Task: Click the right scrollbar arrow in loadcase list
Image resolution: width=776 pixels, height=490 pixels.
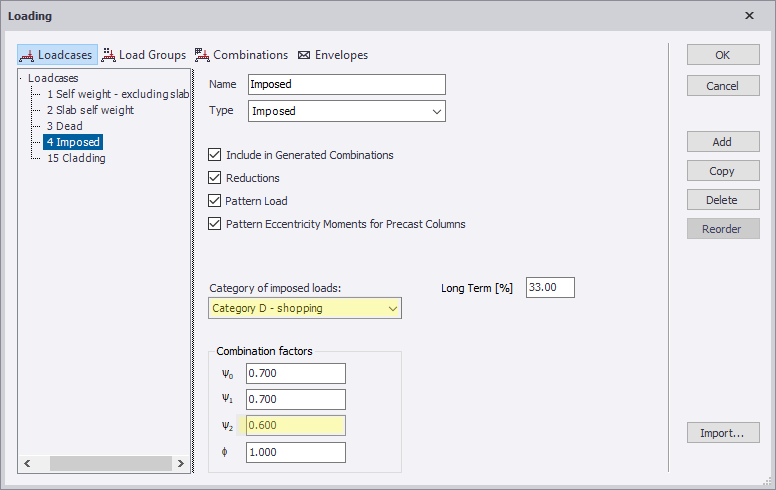Action: 181,463
